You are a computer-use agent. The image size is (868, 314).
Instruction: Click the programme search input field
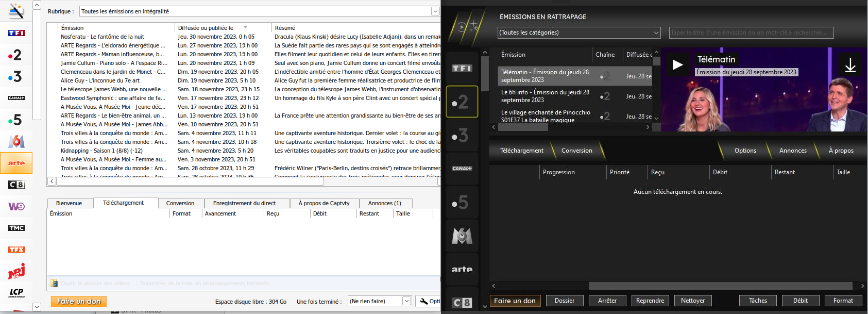pos(751,32)
